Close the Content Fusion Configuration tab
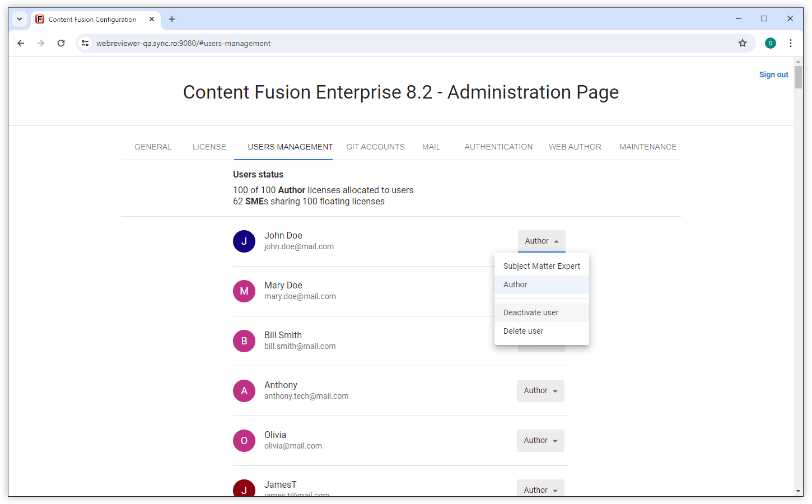The image size is (812, 504). pos(152,19)
